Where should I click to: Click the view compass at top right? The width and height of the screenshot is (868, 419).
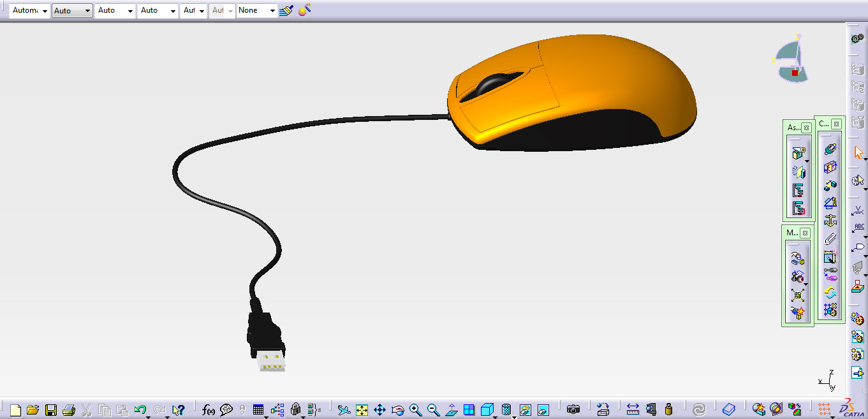[x=792, y=59]
